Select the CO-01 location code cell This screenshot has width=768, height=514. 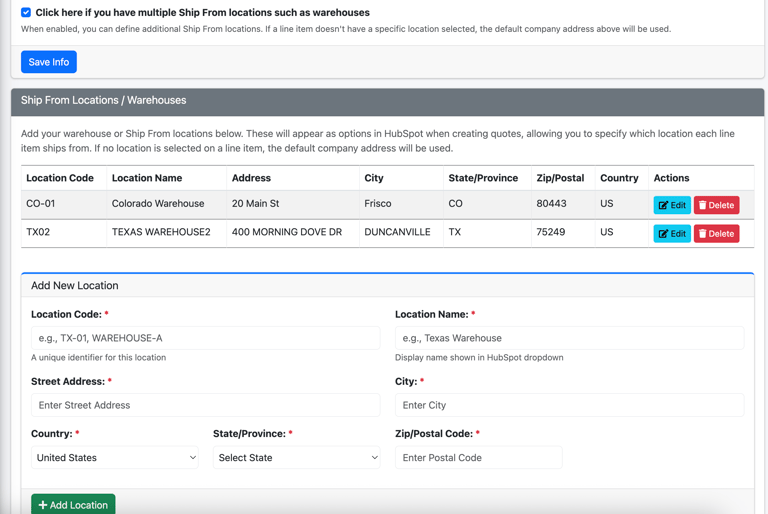pos(41,204)
